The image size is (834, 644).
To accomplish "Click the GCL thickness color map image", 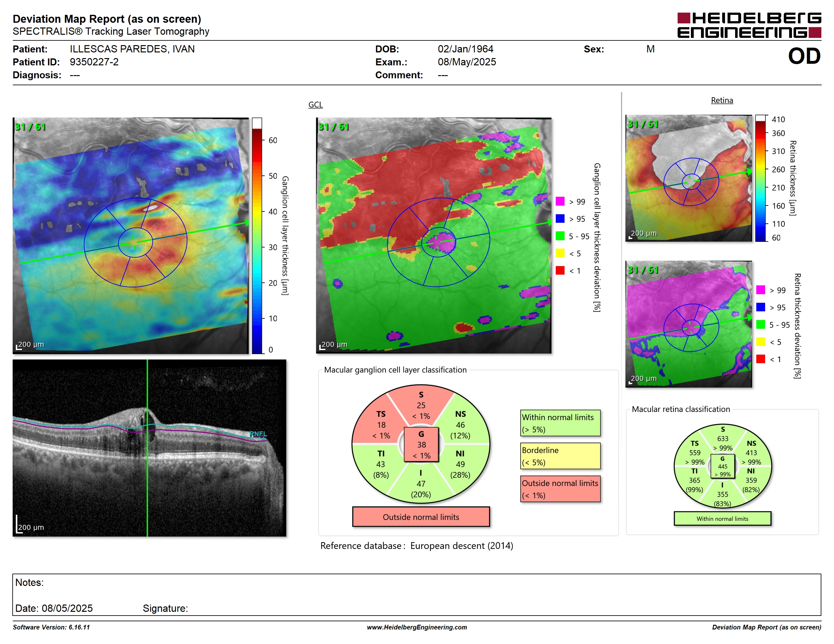I will [x=130, y=236].
